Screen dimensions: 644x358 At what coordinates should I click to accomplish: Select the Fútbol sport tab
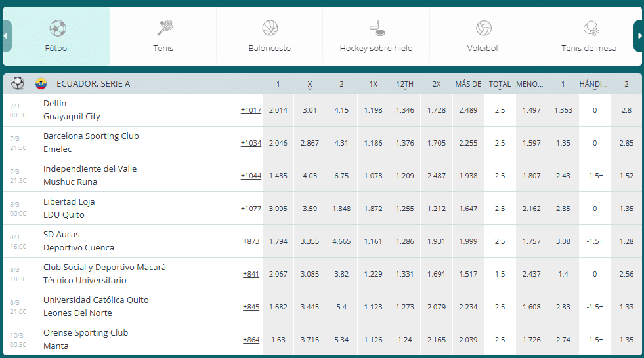pyautogui.click(x=57, y=36)
